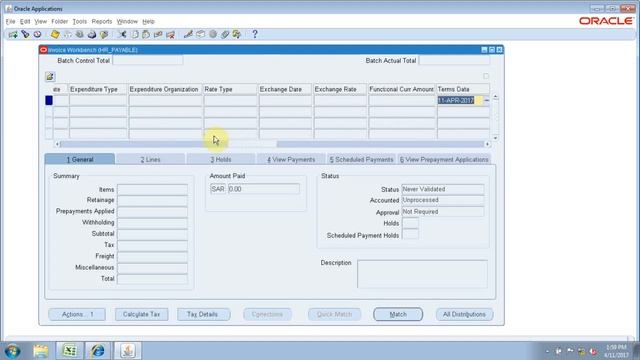Screen dimensions: 640x360
Task: Switch to 6 View Prepayment Applications tab
Action: tap(444, 160)
